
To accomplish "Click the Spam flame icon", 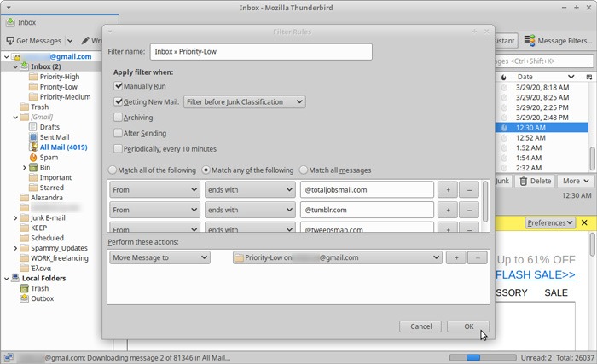I will pyautogui.click(x=33, y=157).
